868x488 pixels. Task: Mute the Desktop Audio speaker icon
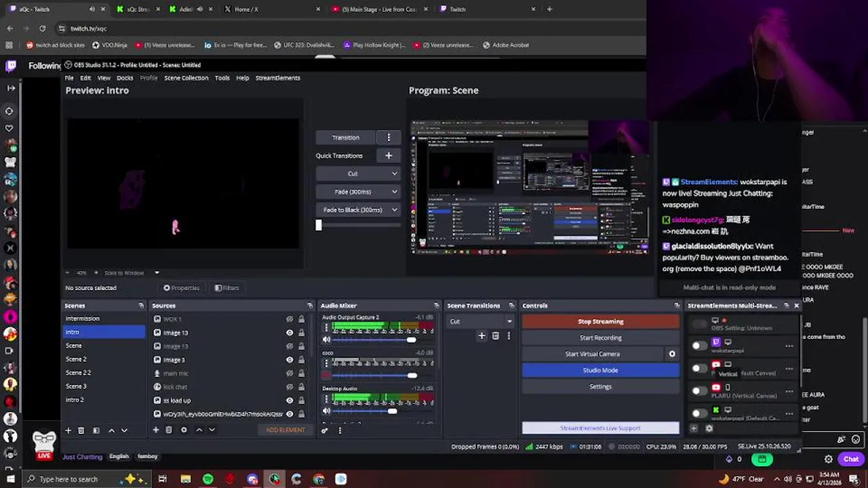click(x=326, y=411)
